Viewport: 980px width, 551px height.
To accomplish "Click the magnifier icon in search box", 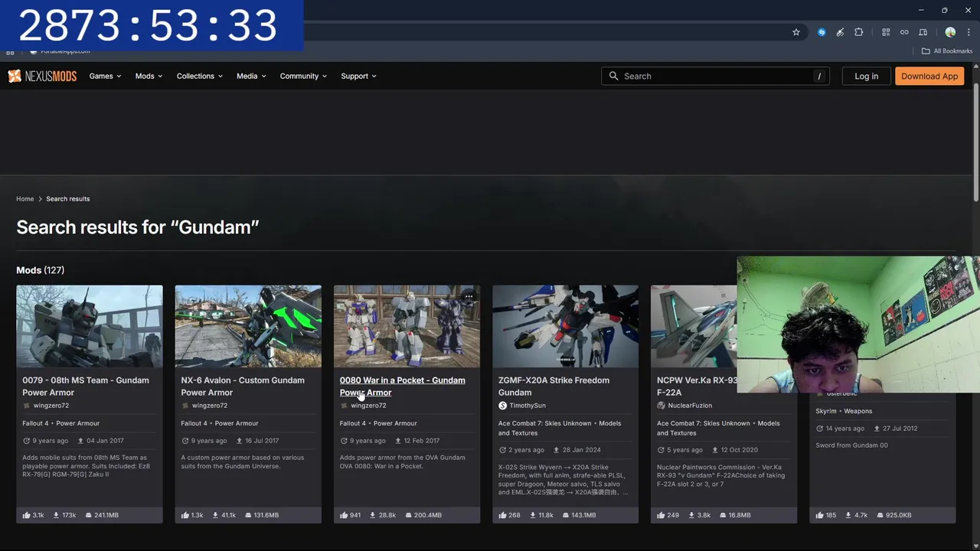I will coord(613,76).
